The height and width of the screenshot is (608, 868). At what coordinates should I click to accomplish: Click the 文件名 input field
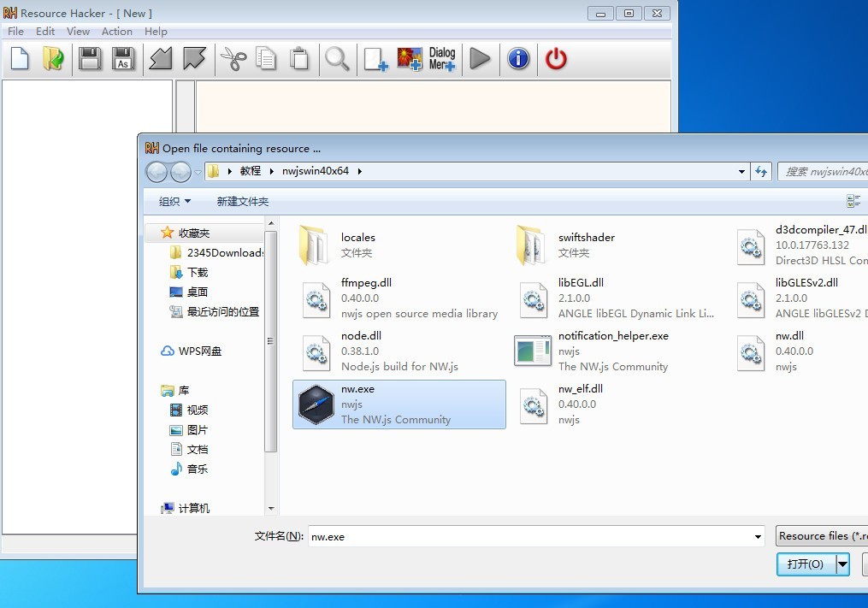pyautogui.click(x=530, y=537)
